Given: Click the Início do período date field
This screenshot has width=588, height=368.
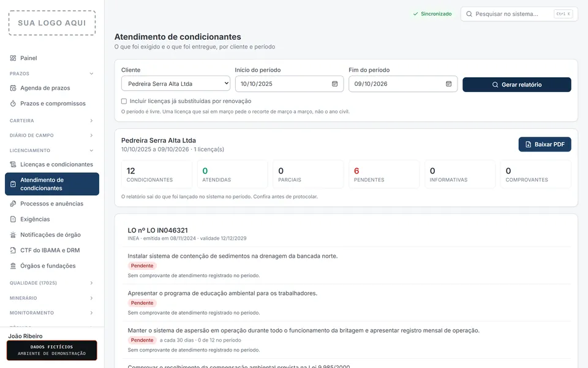Looking at the screenshot, I should pyautogui.click(x=289, y=84).
